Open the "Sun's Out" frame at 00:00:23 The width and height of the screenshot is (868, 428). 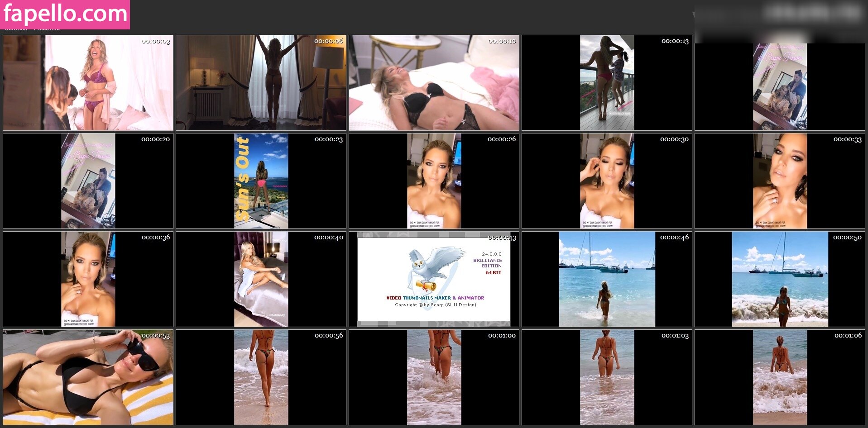click(261, 181)
